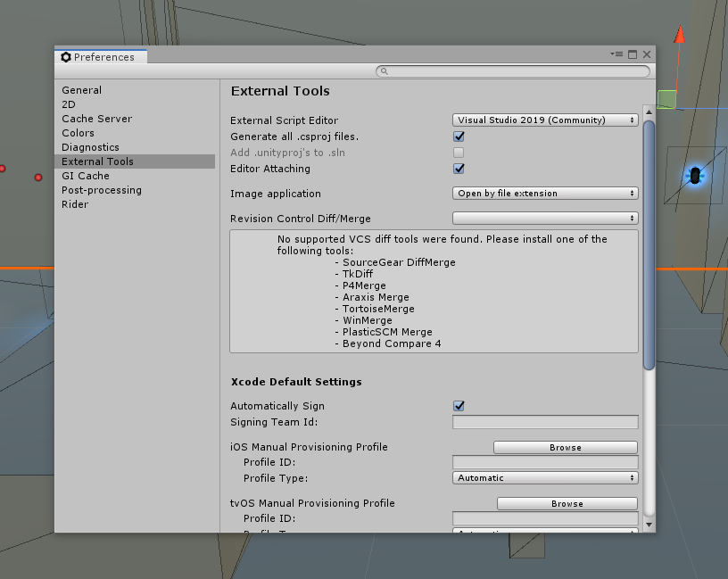The width and height of the screenshot is (728, 579).
Task: Click the SourceGear DiffMerge list entry
Action: point(399,262)
